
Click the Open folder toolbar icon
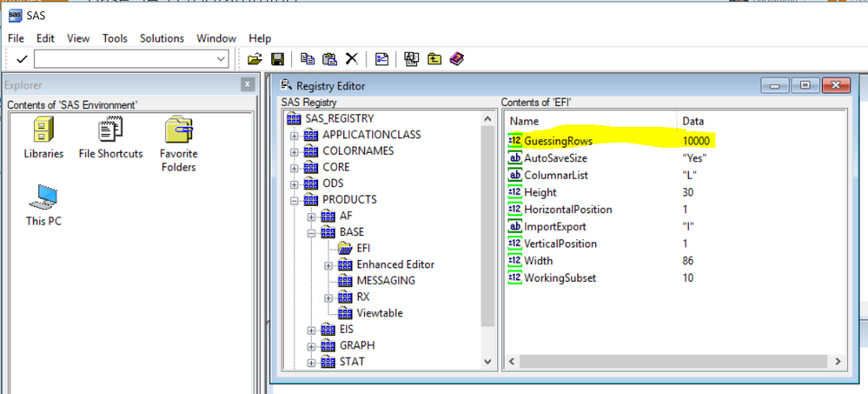click(x=254, y=59)
